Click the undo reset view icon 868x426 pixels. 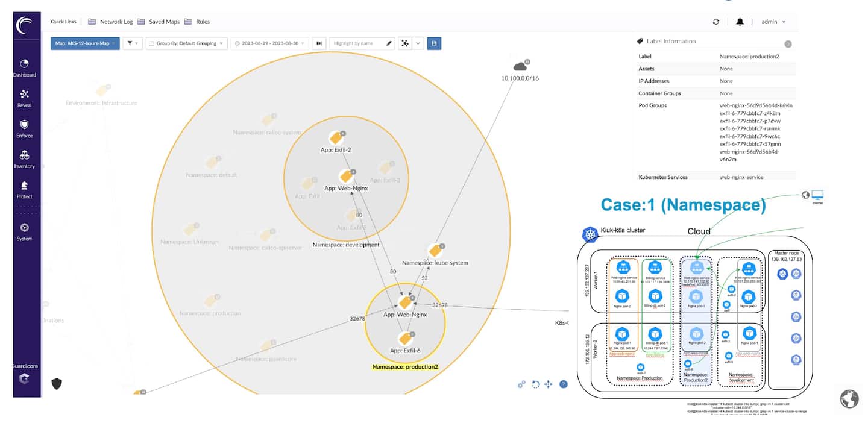tap(535, 384)
